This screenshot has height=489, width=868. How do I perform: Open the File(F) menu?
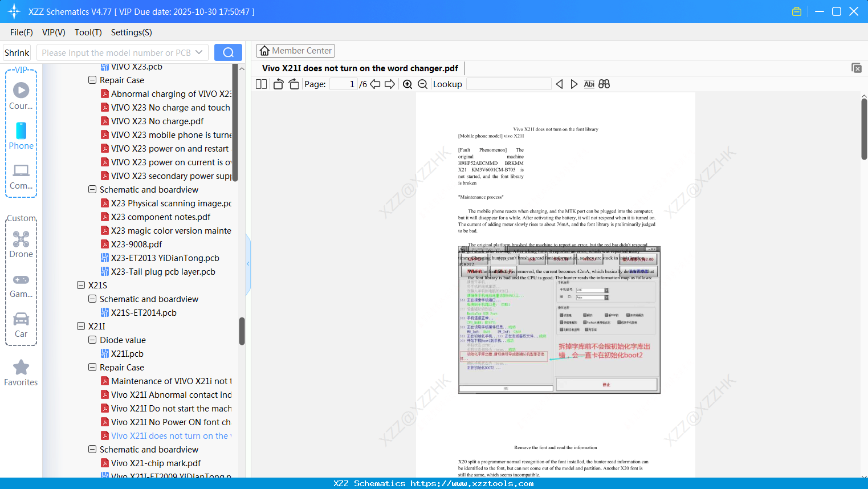click(x=22, y=32)
